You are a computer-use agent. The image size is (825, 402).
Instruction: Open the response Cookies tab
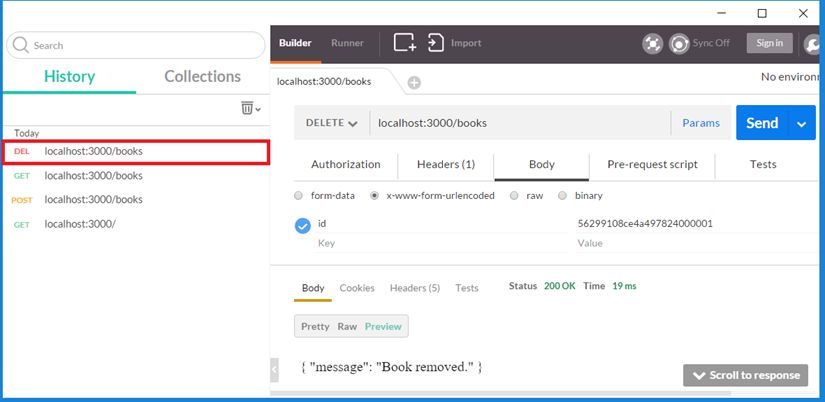click(357, 288)
